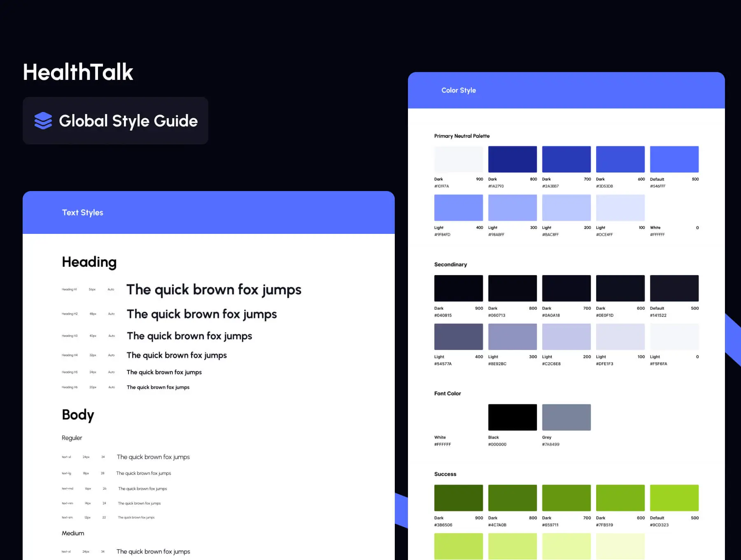The width and height of the screenshot is (741, 560).
Task: Click the stacked layers icon beside Global Style Guide
Action: pyautogui.click(x=43, y=121)
